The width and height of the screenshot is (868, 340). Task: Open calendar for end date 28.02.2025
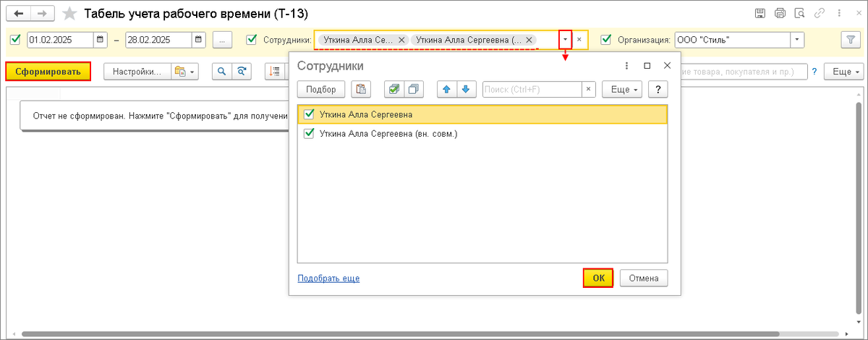coord(199,40)
